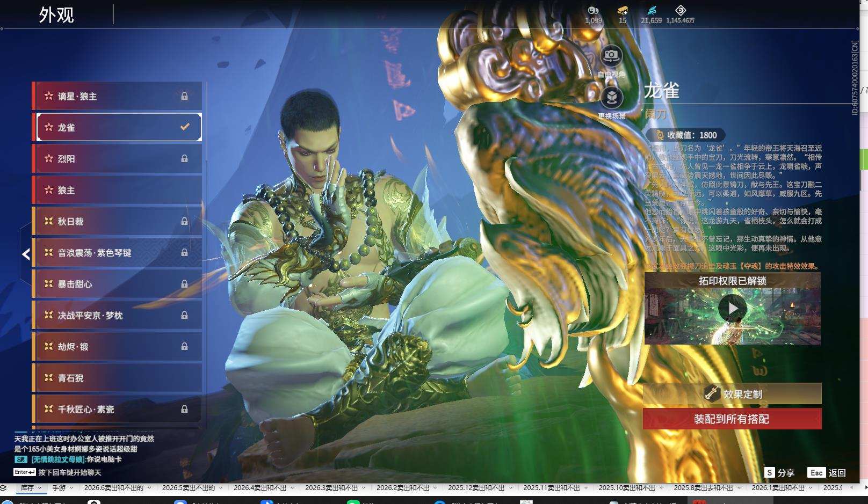Click the lock icon on 音浪震荡·紫色琴键 row
868x504 pixels.
coord(184,252)
